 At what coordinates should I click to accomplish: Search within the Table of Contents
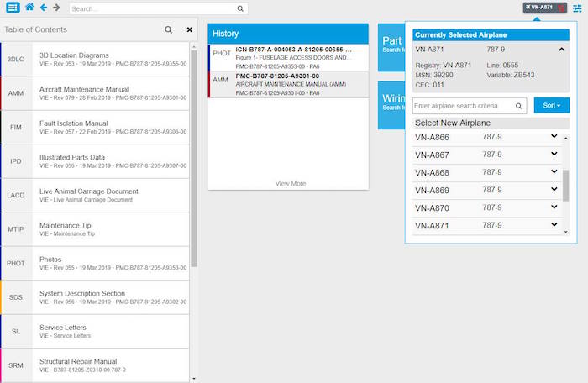pos(168,29)
